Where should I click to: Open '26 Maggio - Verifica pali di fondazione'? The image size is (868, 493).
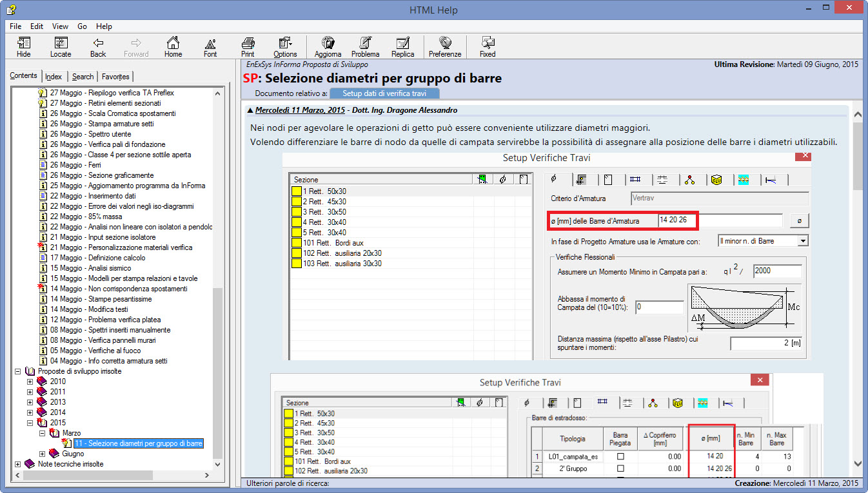coord(108,144)
